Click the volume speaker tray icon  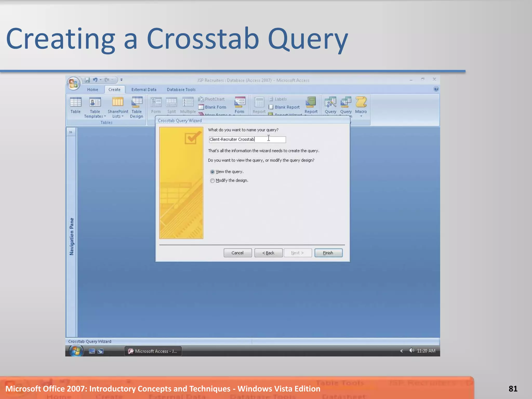(412, 351)
